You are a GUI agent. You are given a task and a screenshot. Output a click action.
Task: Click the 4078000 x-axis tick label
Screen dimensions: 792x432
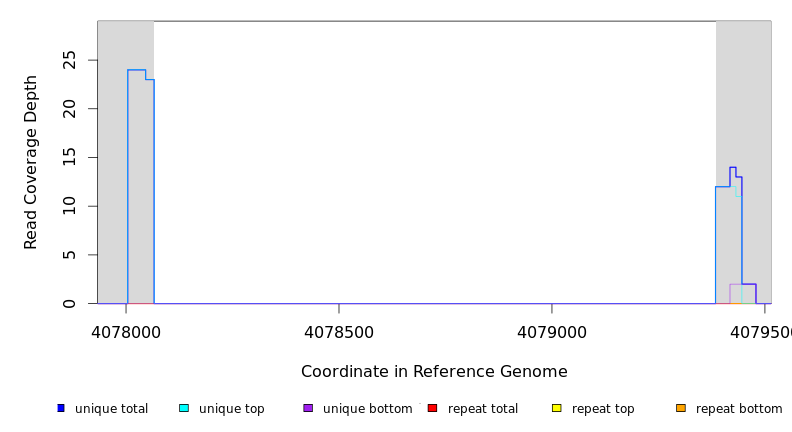(126, 332)
